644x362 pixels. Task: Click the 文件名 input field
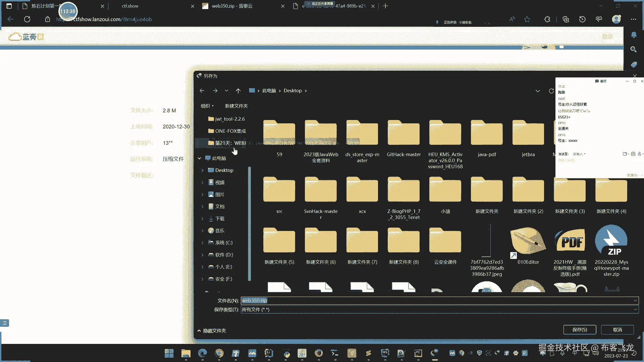(x=436, y=301)
